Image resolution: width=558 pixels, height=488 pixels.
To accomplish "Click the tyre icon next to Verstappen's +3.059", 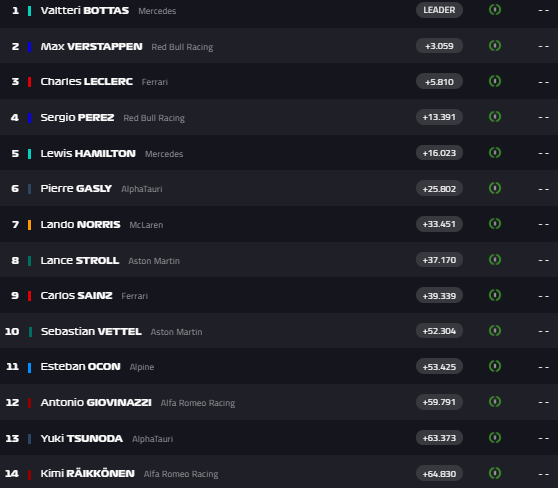I will pos(495,46).
